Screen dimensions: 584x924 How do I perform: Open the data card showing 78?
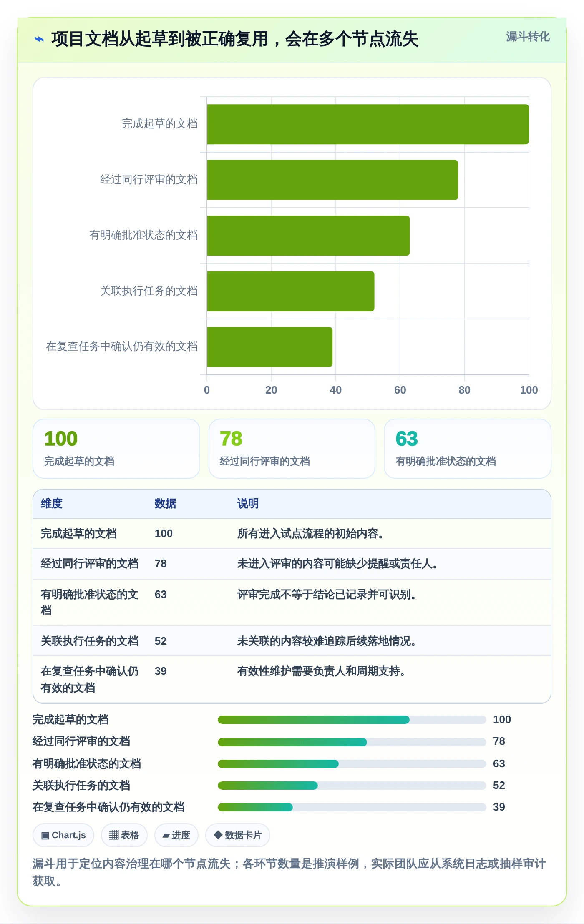click(292, 449)
